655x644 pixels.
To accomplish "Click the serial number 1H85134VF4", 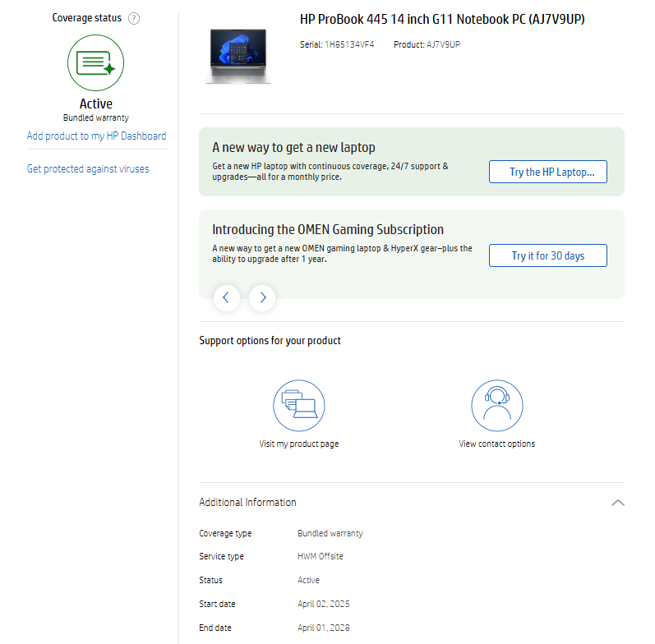I will pos(349,44).
